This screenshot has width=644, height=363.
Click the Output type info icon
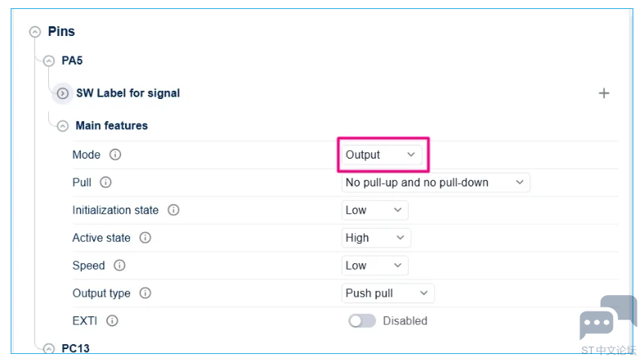tap(145, 294)
